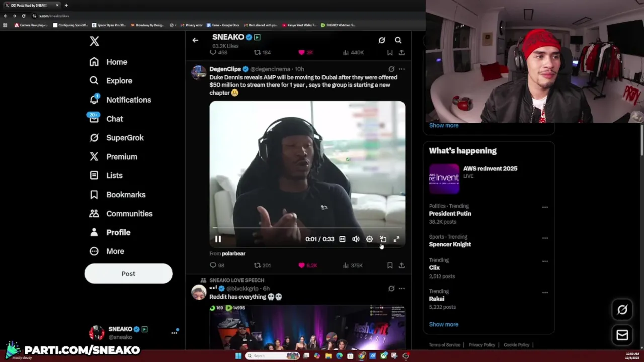Click the Lists icon in the sidebar

click(x=94, y=175)
